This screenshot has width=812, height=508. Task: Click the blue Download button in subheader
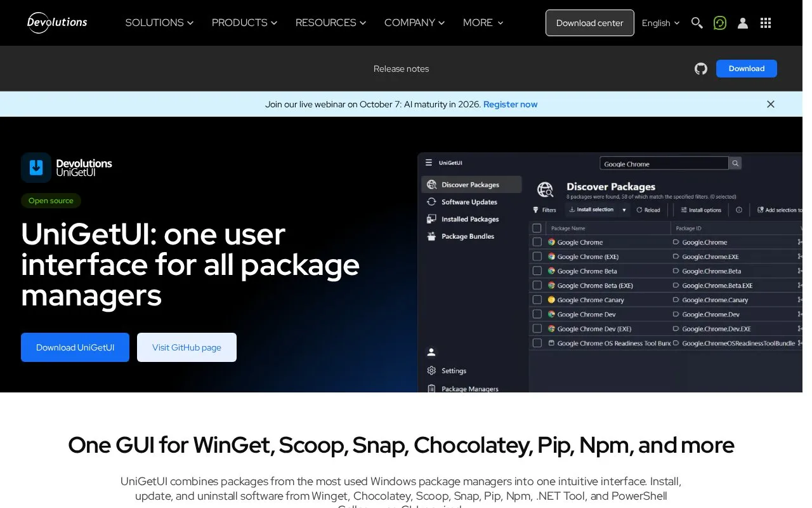[747, 69]
